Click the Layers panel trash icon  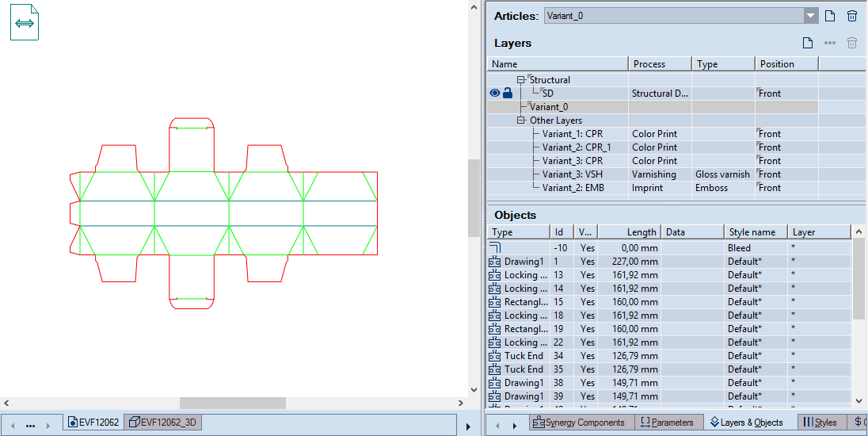coord(852,44)
